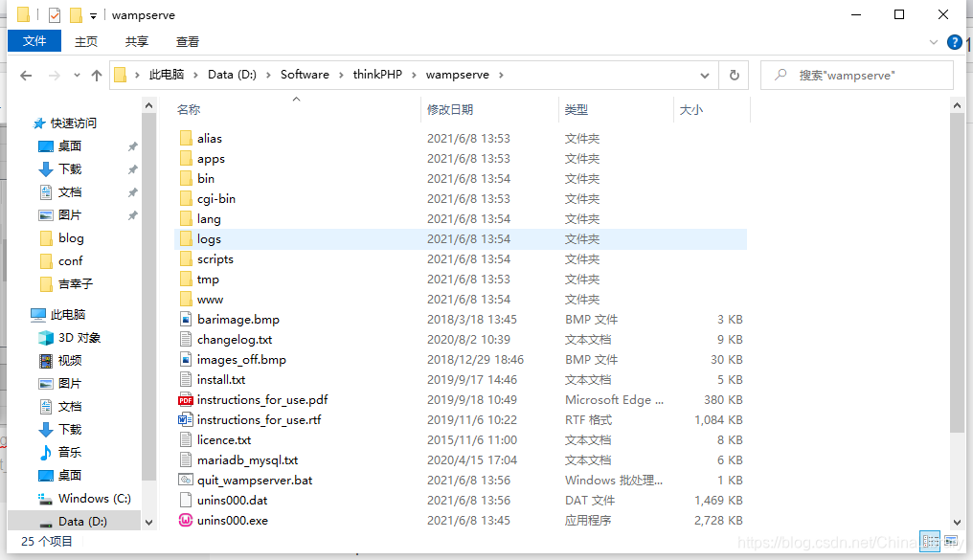
Task: Click thinkPHP in the address breadcrumb
Action: point(377,75)
